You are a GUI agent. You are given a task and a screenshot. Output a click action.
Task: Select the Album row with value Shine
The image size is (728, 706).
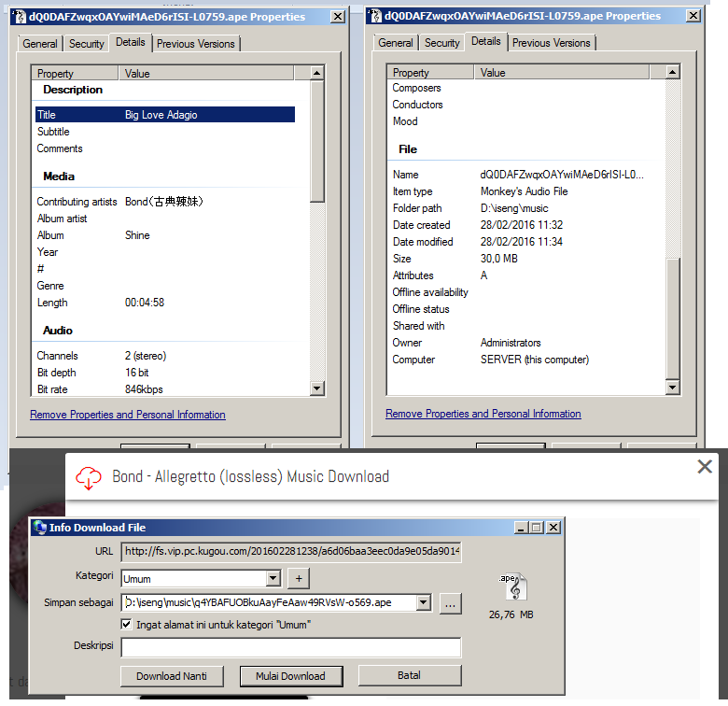pos(165,235)
